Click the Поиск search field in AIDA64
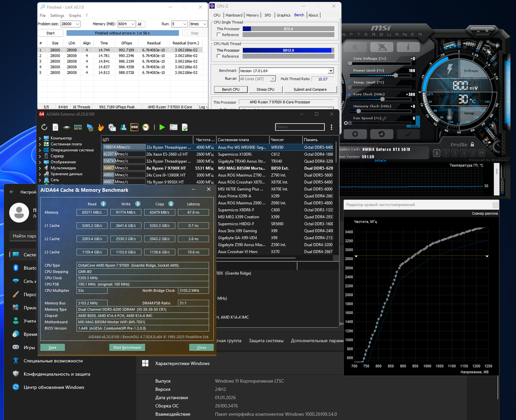This screenshot has height=420, width=516. [300, 127]
